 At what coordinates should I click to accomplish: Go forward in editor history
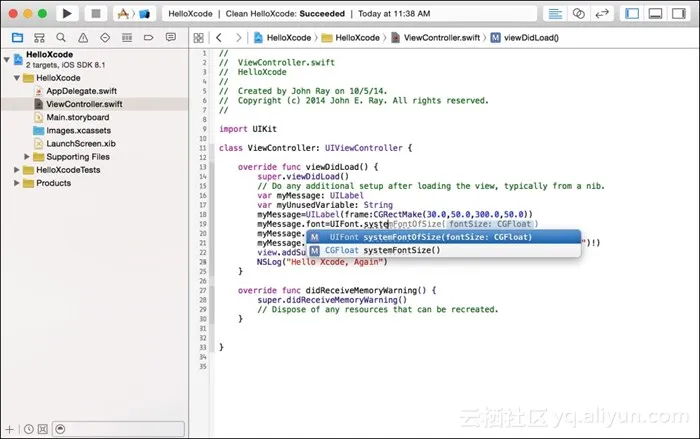[238, 38]
